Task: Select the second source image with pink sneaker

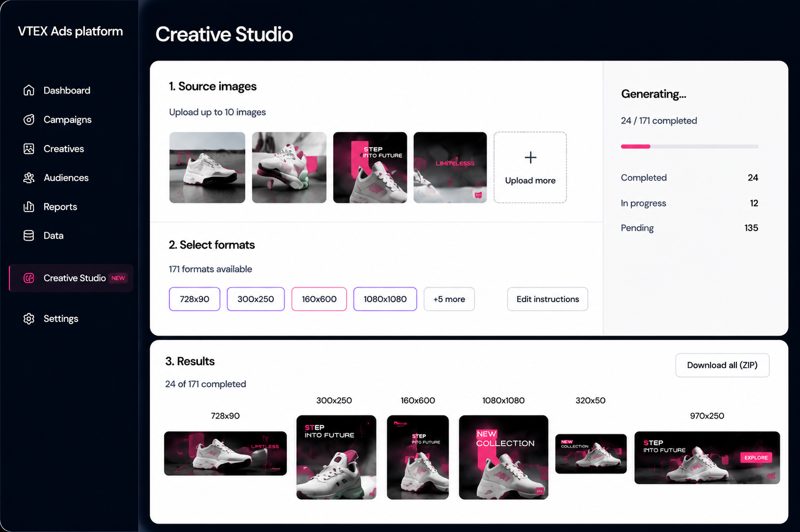Action: [289, 167]
